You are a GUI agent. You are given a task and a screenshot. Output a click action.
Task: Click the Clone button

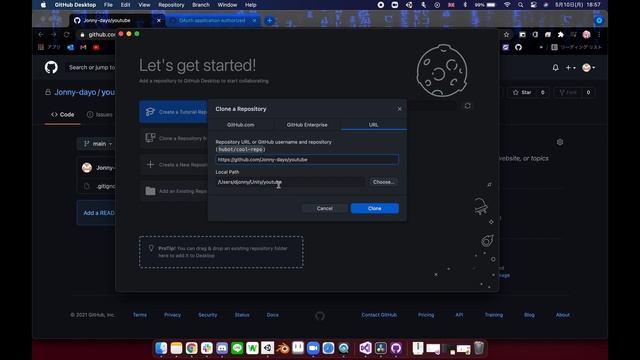coord(374,208)
